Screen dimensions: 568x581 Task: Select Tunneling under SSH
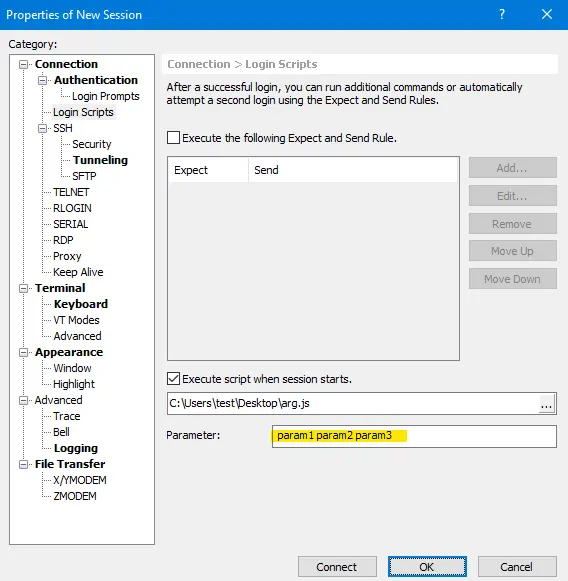coord(100,160)
